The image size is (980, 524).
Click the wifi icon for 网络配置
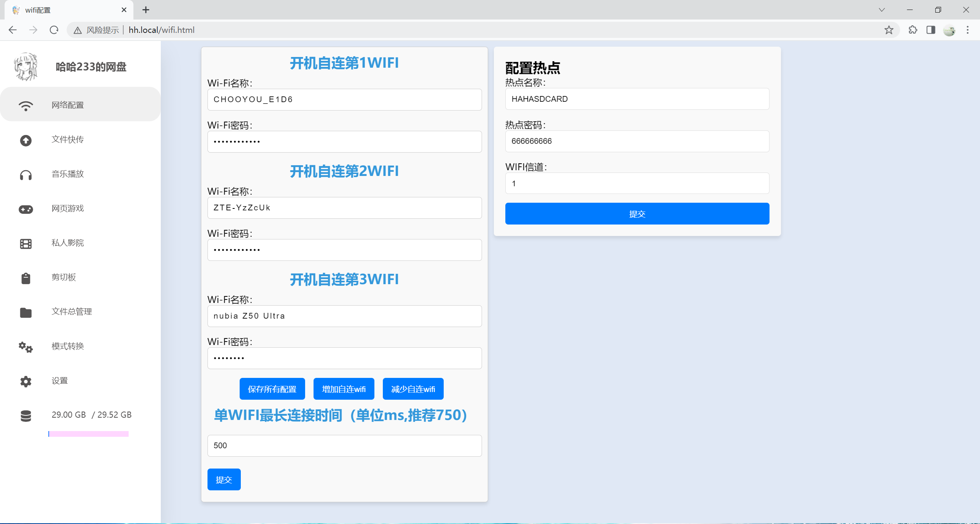[26, 106]
